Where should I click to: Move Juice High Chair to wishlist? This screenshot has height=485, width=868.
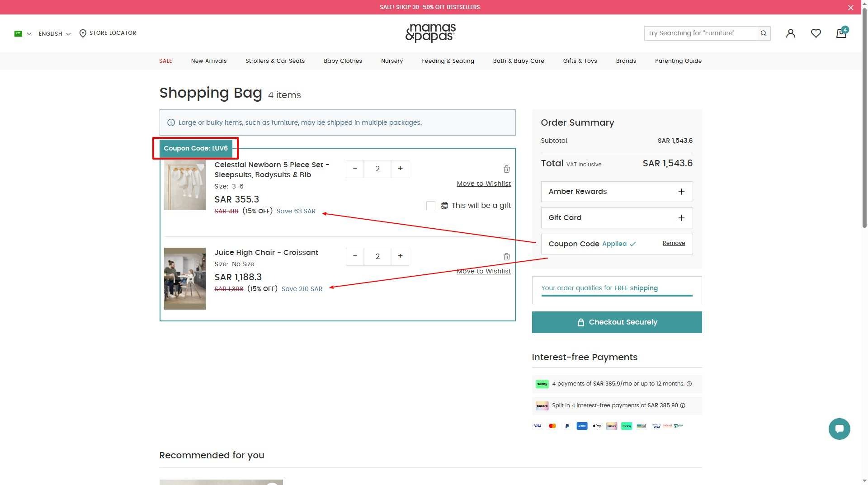click(484, 271)
